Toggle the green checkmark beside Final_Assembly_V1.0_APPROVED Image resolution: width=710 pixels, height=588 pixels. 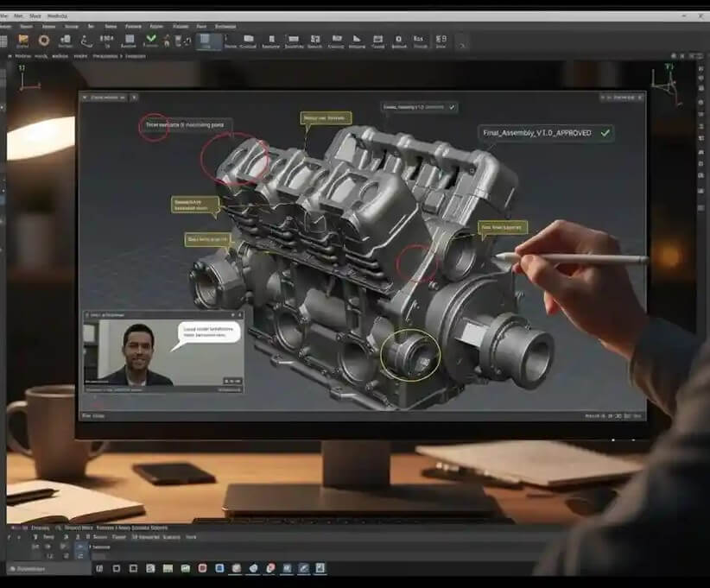click(605, 133)
